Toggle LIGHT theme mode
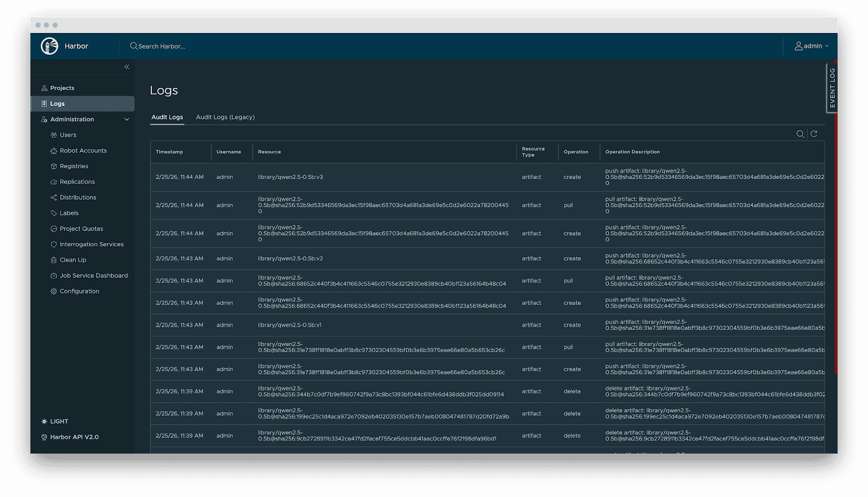Screen dimensions: 868x497 click(x=54, y=421)
